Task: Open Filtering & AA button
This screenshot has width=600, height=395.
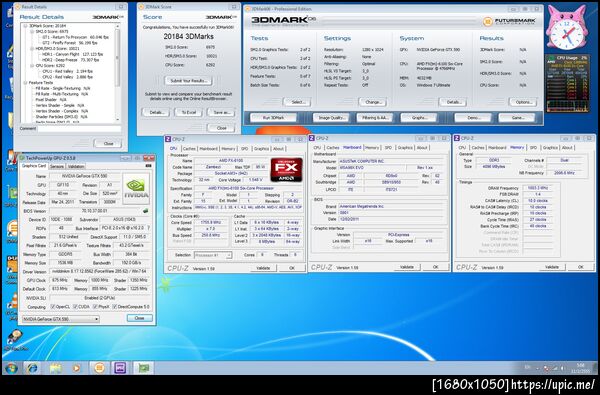Action: click(375, 118)
